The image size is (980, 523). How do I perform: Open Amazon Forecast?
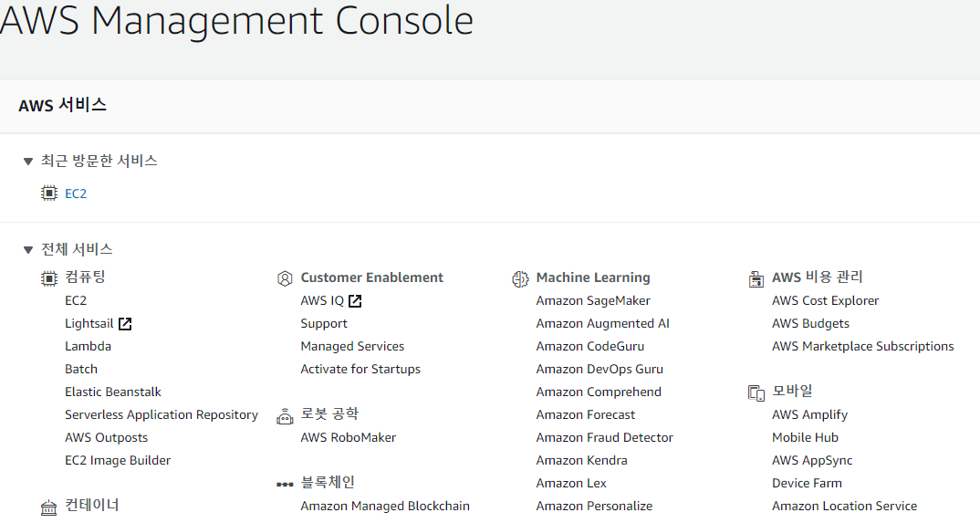[x=586, y=415]
